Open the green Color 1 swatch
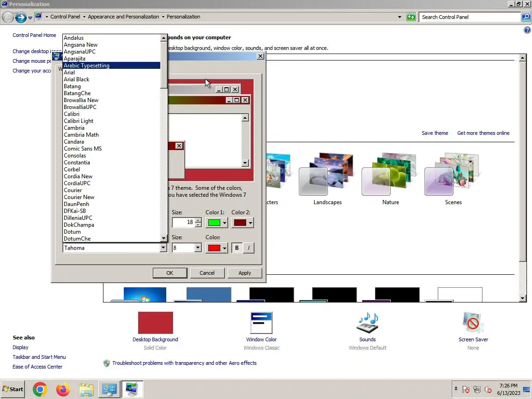 (x=217, y=223)
